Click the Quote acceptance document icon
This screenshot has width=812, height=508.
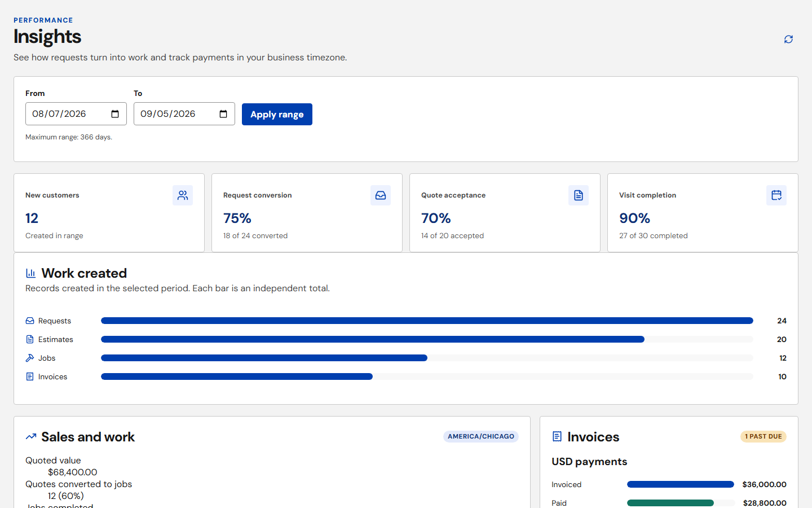point(579,195)
